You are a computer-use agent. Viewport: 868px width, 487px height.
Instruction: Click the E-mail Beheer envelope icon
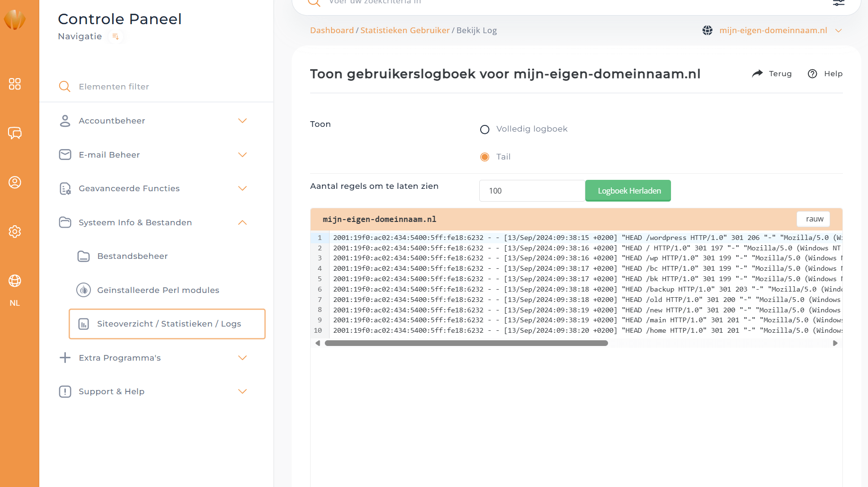(x=65, y=155)
